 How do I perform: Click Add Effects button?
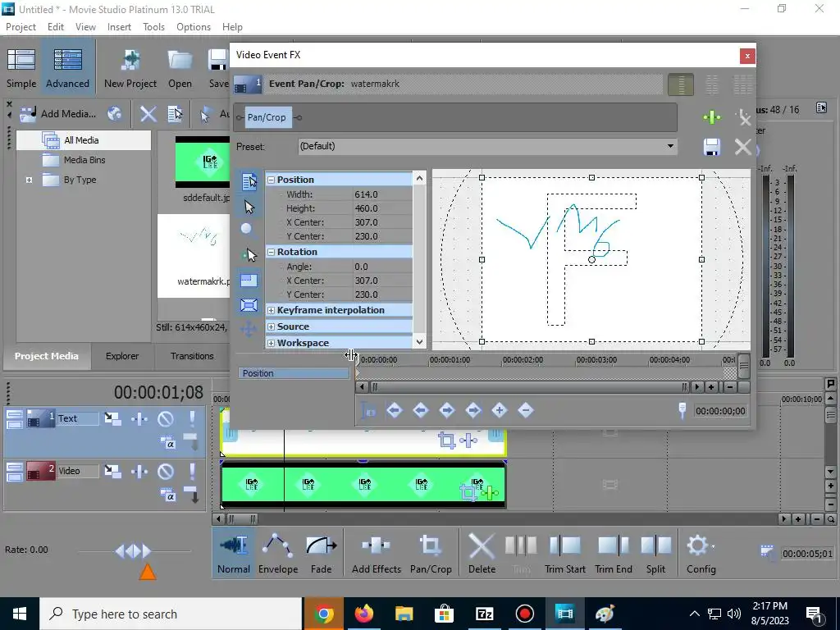coord(377,554)
